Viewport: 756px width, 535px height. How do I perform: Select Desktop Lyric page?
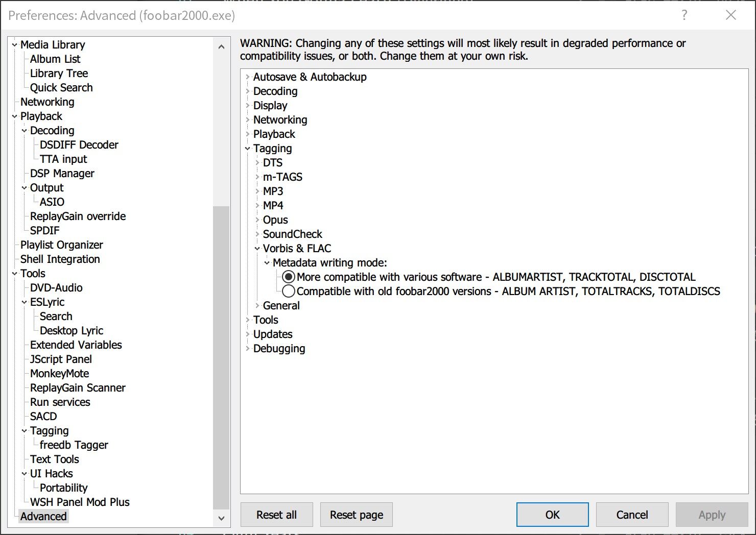[x=72, y=331]
